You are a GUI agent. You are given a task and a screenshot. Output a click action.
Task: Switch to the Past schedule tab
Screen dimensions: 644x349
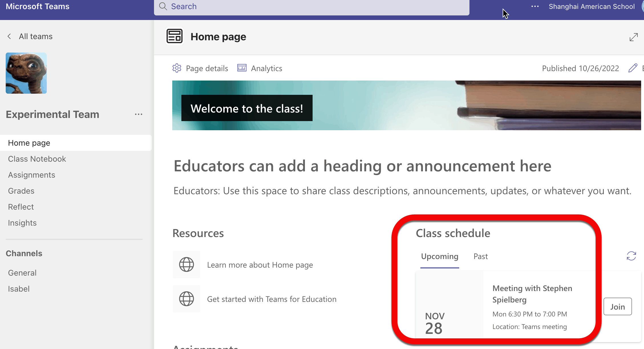click(x=481, y=256)
